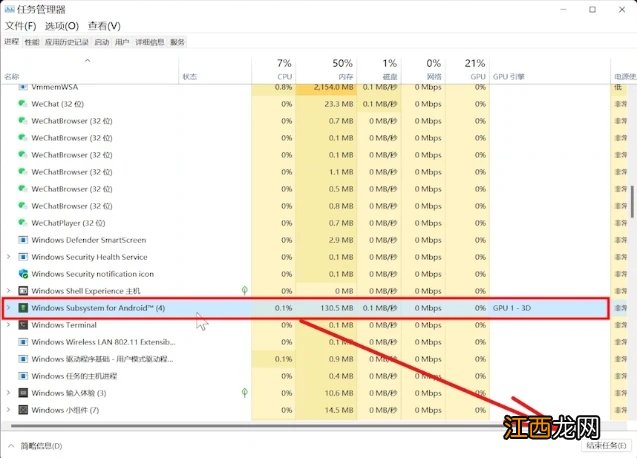
Task: Click the WeChatPlayer (32 位) icon
Action: [23, 223]
